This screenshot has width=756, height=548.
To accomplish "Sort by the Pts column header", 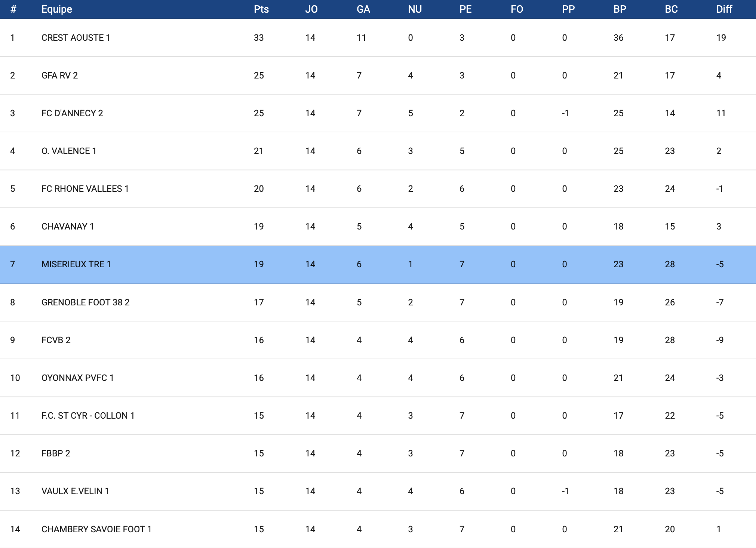I will [x=261, y=9].
